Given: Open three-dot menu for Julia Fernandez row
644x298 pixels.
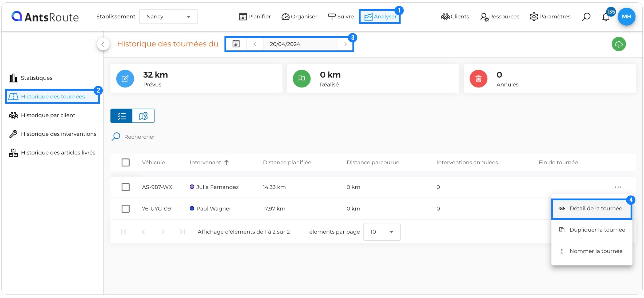Looking at the screenshot, I should (x=618, y=187).
